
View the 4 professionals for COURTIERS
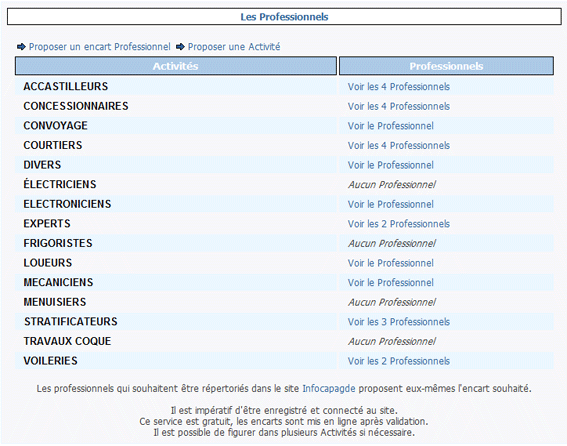pos(398,145)
